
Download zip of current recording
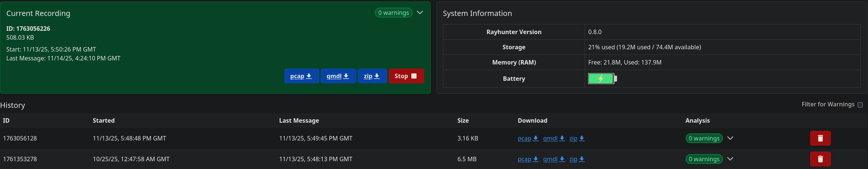click(372, 76)
